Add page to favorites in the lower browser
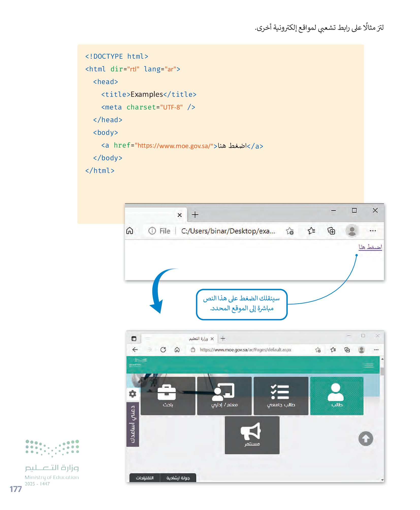 pyautogui.click(x=318, y=350)
